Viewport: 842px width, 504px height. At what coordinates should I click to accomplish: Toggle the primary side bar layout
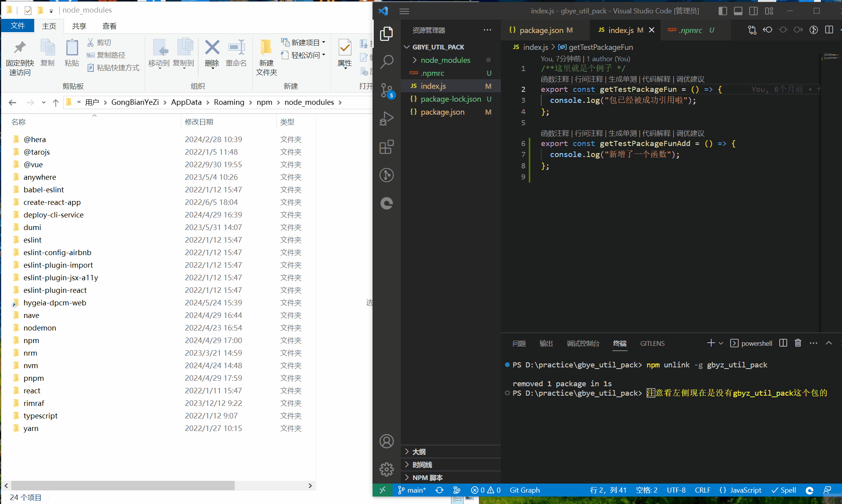(723, 11)
